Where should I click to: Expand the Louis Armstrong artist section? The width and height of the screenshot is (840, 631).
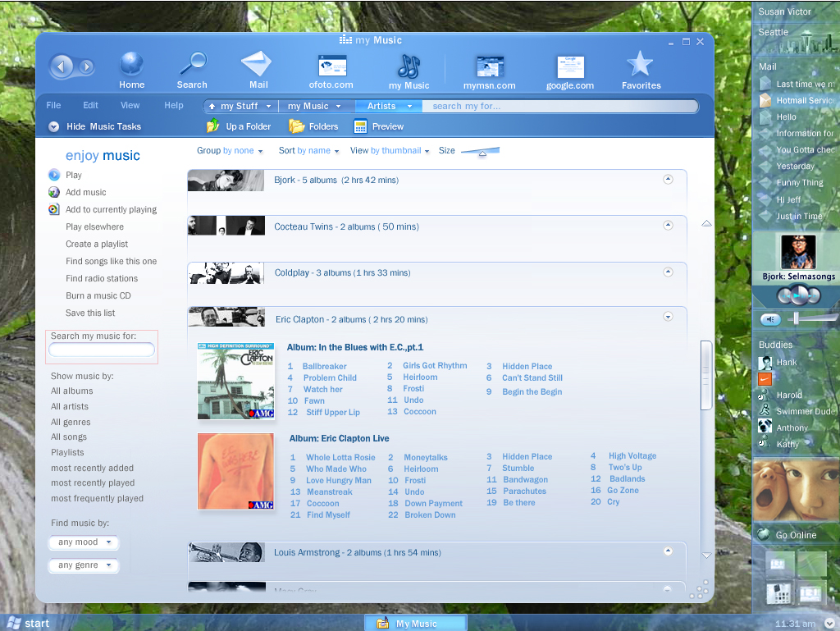tap(668, 551)
